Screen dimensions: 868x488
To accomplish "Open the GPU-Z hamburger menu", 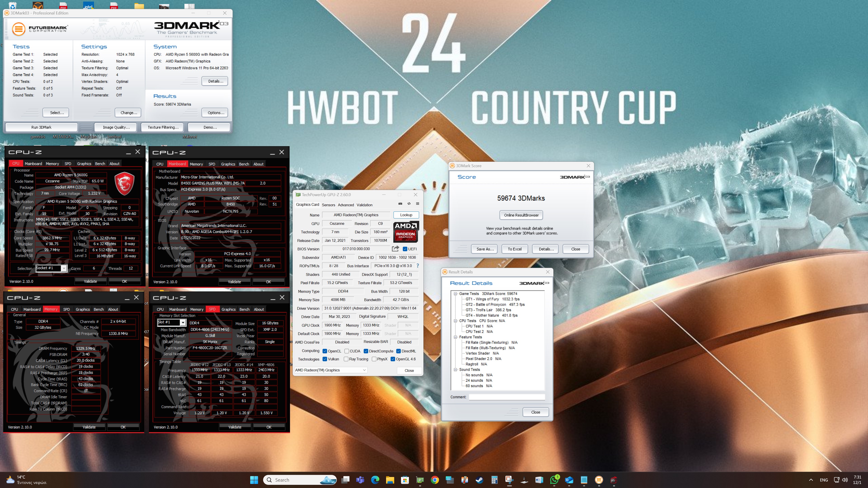I will 417,204.
